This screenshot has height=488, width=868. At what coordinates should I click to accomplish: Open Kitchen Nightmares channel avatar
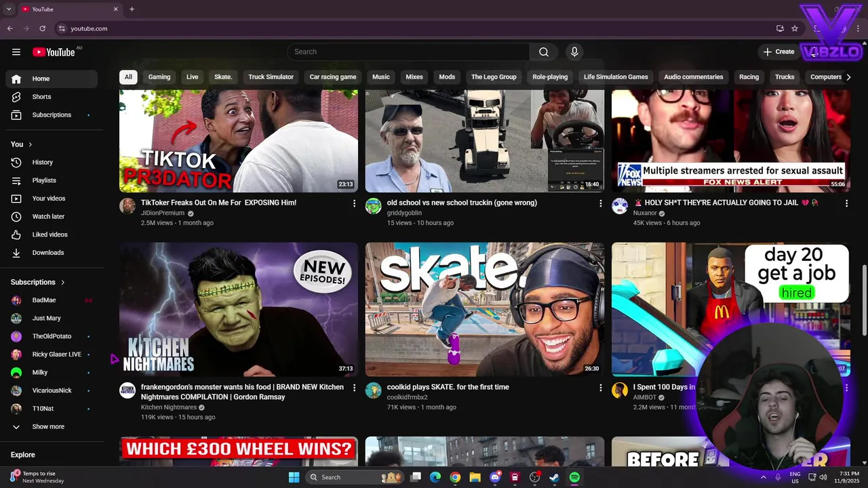tap(127, 390)
